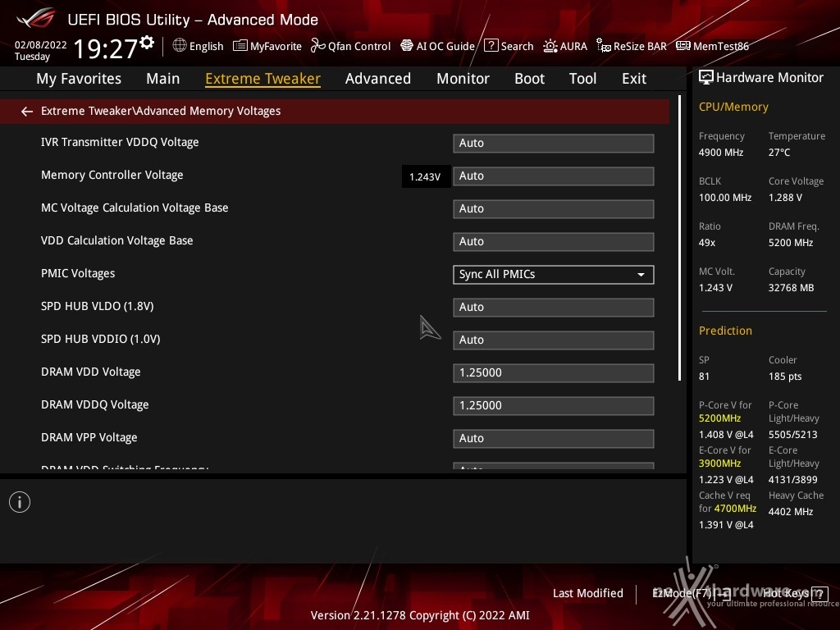The height and width of the screenshot is (630, 840).
Task: Click the SPD HUB VDDIO (1.0V) field
Action: coord(554,340)
